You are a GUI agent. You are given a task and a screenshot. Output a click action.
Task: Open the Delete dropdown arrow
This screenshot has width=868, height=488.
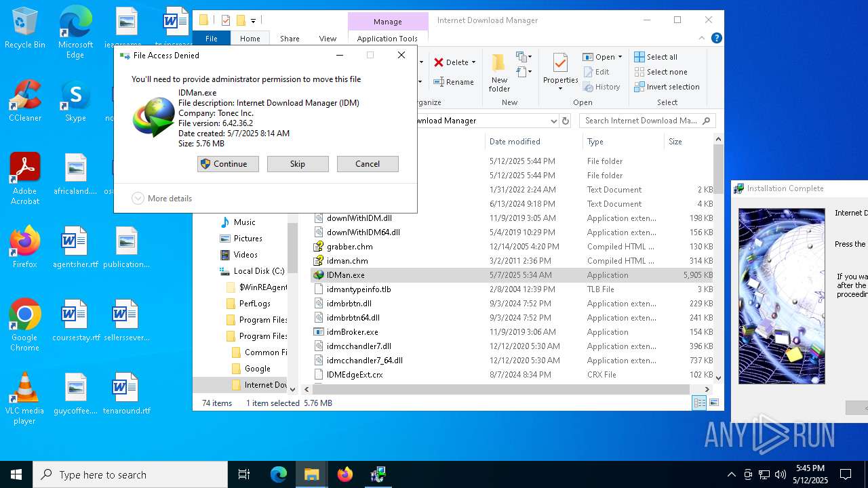(473, 62)
